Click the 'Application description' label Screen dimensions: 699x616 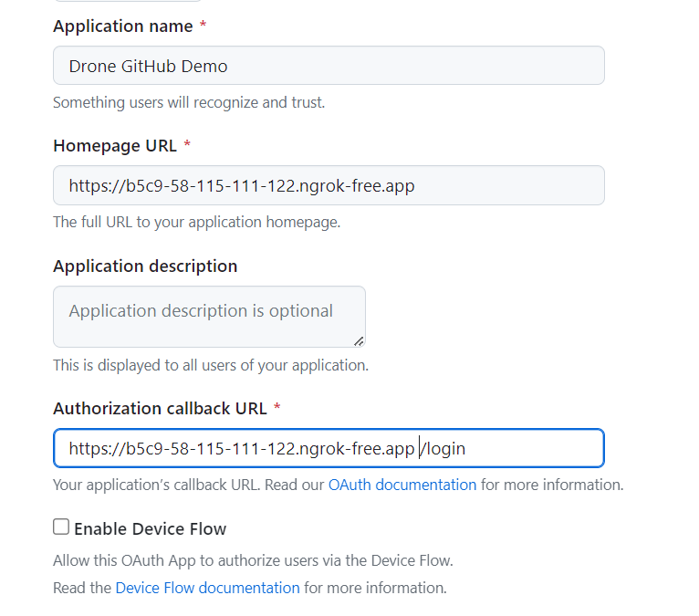(145, 266)
